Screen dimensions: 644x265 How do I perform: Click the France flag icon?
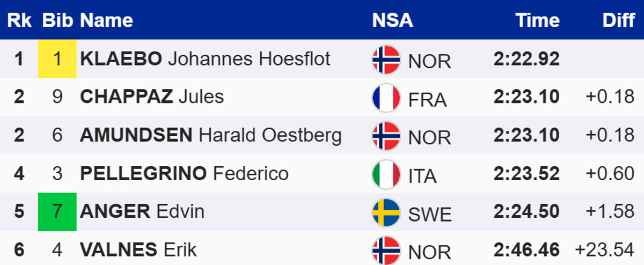(x=386, y=98)
